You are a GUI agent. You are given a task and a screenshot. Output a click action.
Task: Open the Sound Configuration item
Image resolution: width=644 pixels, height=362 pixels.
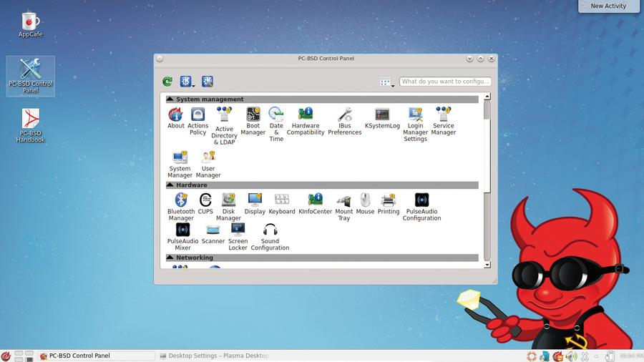click(270, 236)
